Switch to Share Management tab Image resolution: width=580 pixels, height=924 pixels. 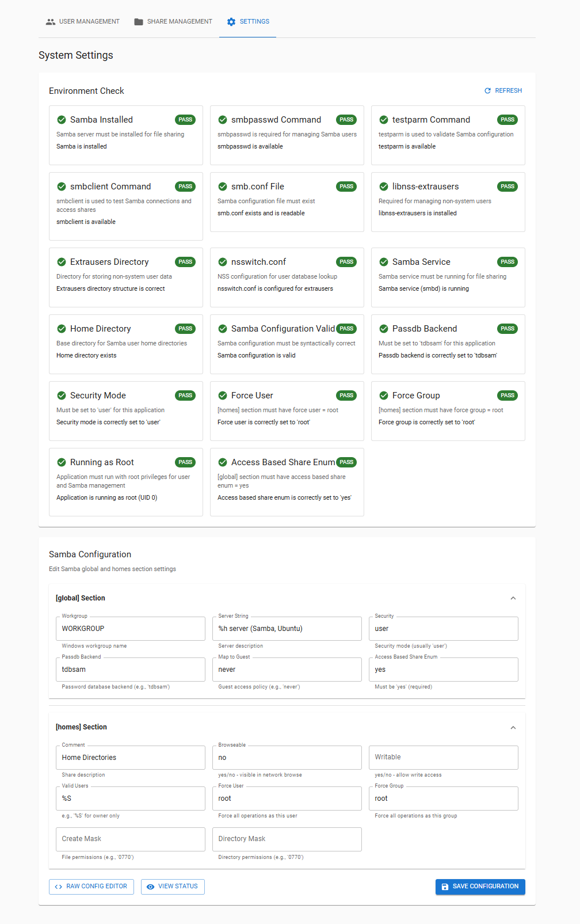(x=173, y=22)
